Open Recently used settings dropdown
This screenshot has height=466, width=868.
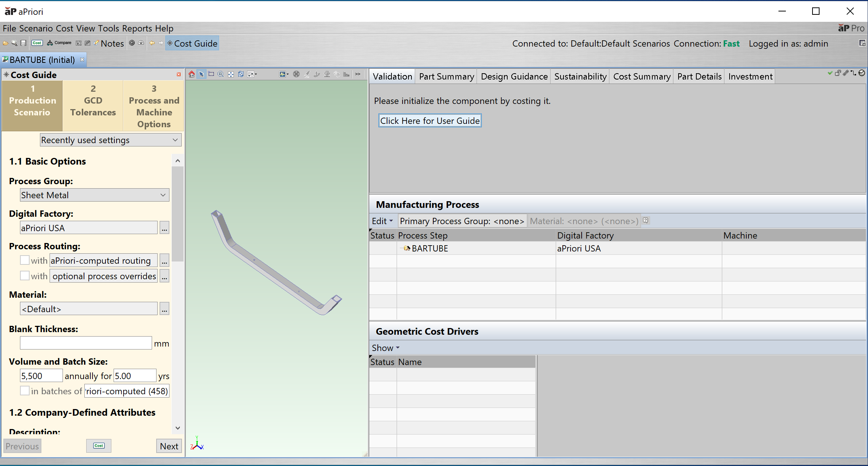[111, 140]
